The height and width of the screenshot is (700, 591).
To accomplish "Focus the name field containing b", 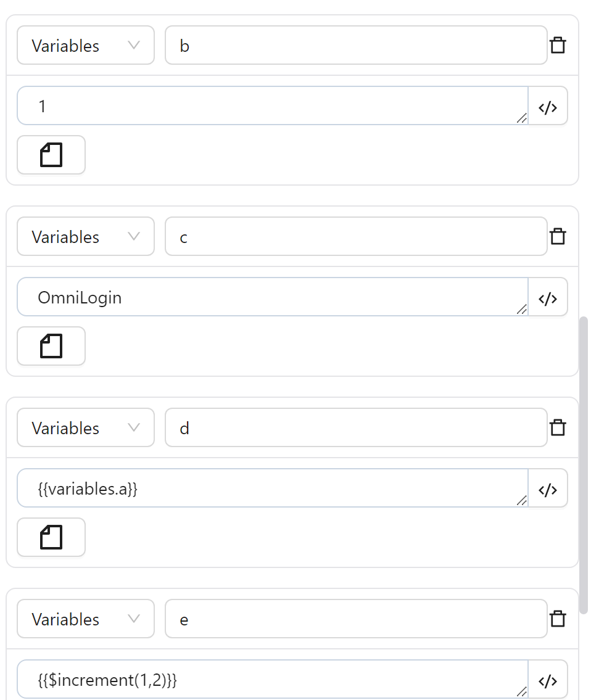I will click(x=355, y=46).
